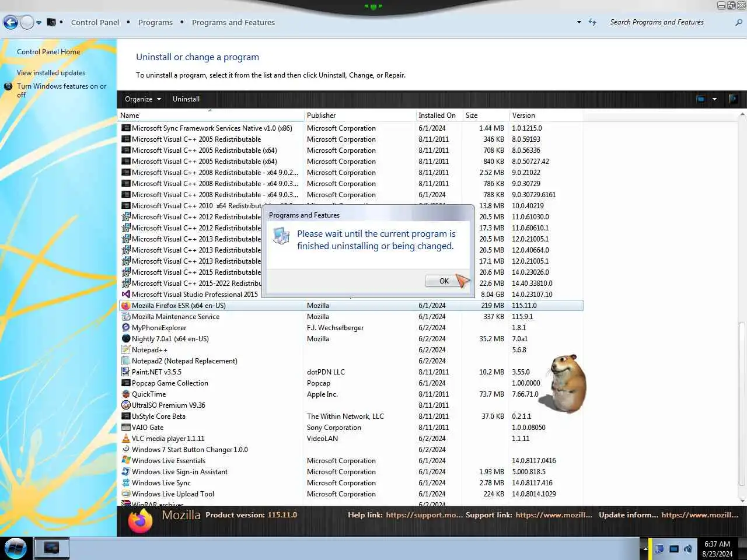Open Turn Windows features on or off
Viewport: 747px width, 560px height.
tap(61, 90)
